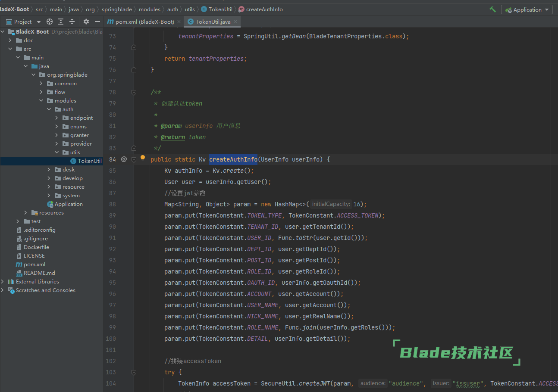This screenshot has width=558, height=392.
Task: Click the @return tag on line 82
Action: [173, 137]
